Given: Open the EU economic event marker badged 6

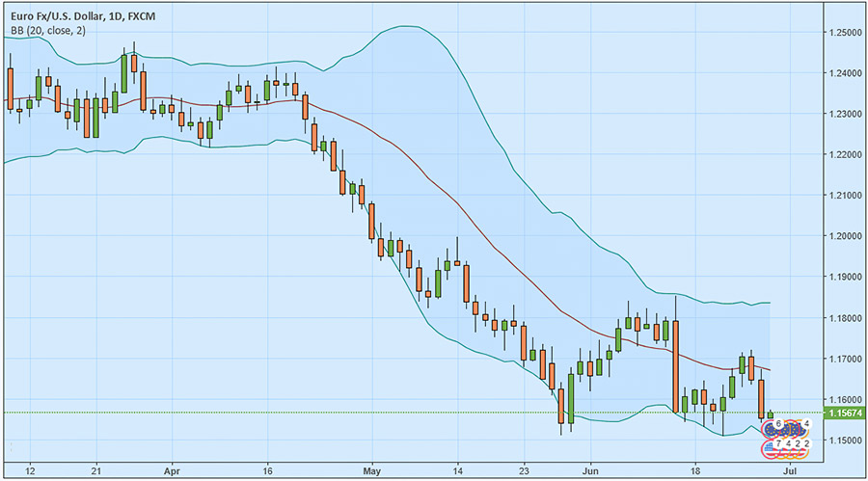Looking at the screenshot, I should click(770, 430).
